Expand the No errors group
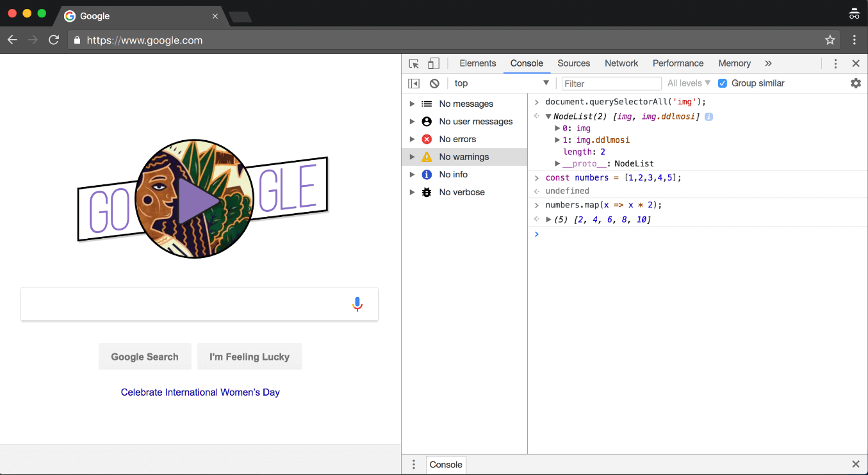 [x=412, y=139]
